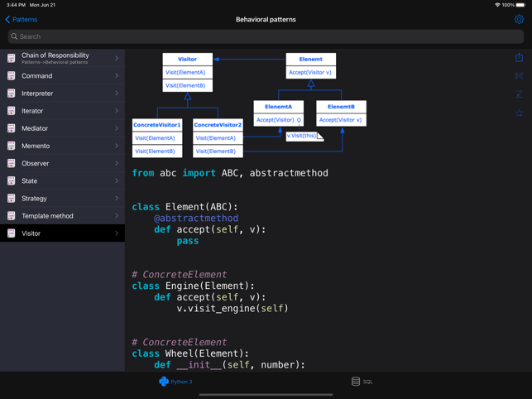Click the Search input field
532x399 pixels.
[x=266, y=36]
